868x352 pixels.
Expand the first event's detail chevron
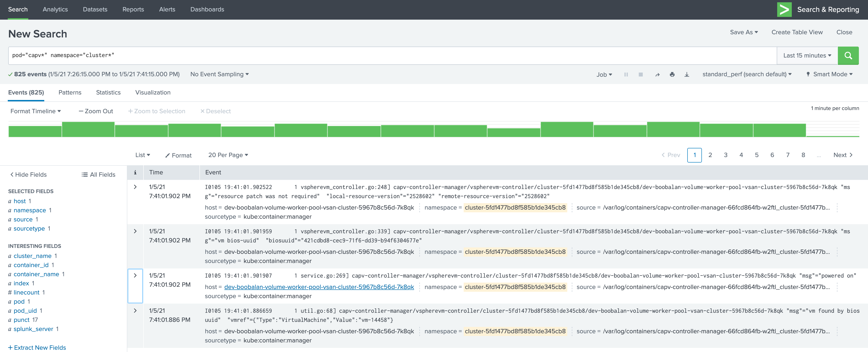135,187
